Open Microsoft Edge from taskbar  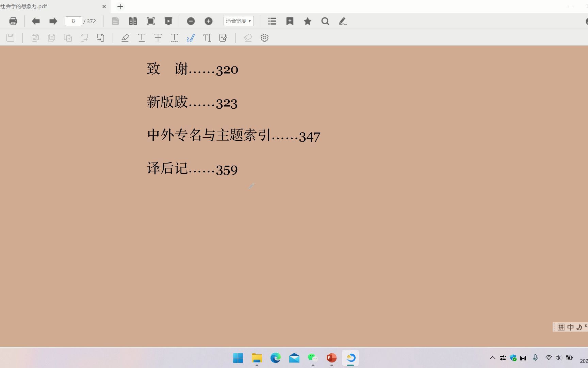276,358
